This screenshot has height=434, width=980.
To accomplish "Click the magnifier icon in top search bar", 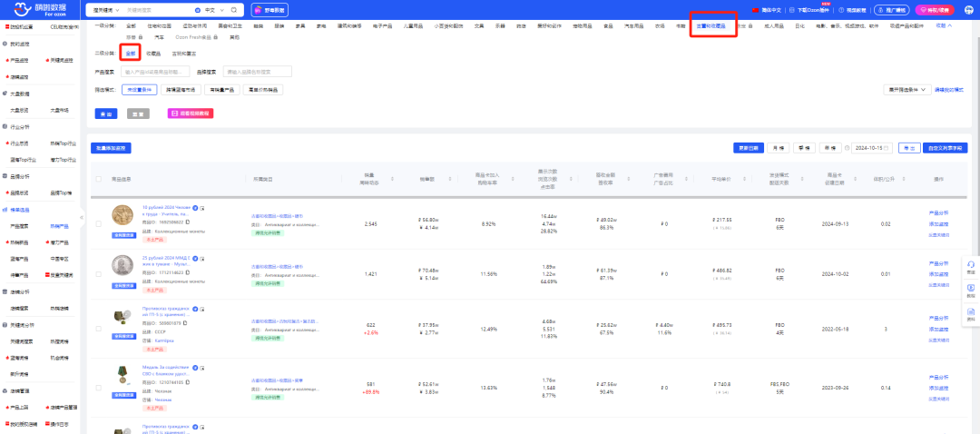I will [x=234, y=10].
